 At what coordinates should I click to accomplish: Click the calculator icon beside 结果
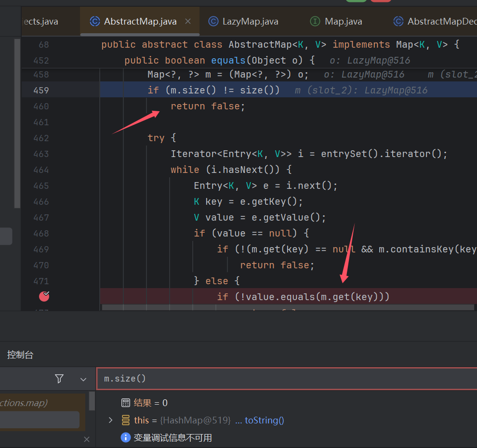click(x=126, y=403)
